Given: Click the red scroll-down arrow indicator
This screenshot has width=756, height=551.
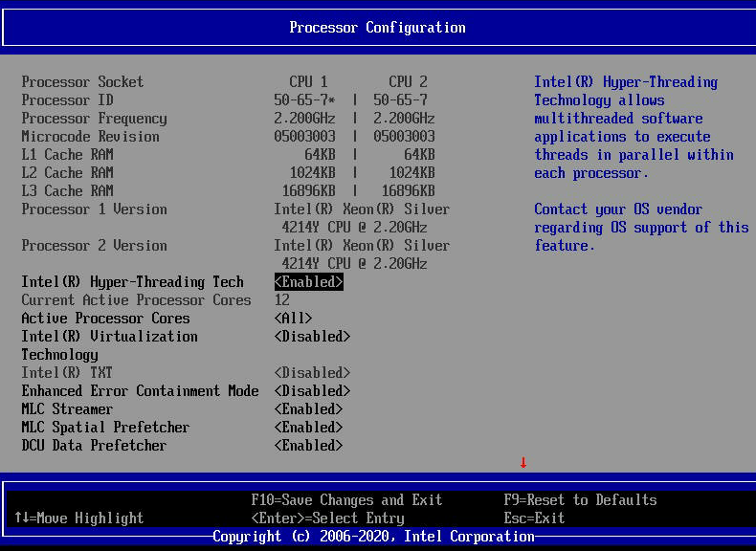Looking at the screenshot, I should [523, 463].
